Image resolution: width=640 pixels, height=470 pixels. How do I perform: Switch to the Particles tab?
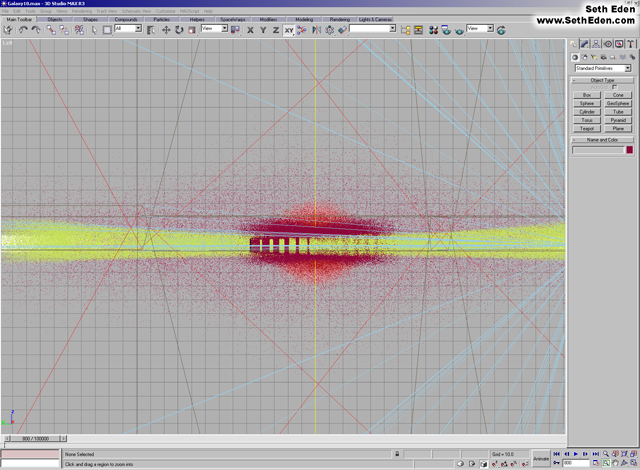pos(161,19)
